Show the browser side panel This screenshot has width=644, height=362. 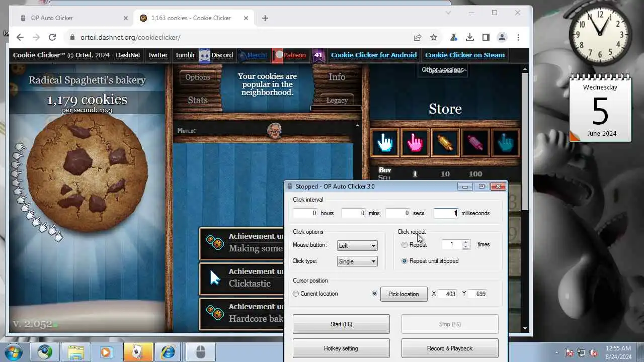point(486,37)
